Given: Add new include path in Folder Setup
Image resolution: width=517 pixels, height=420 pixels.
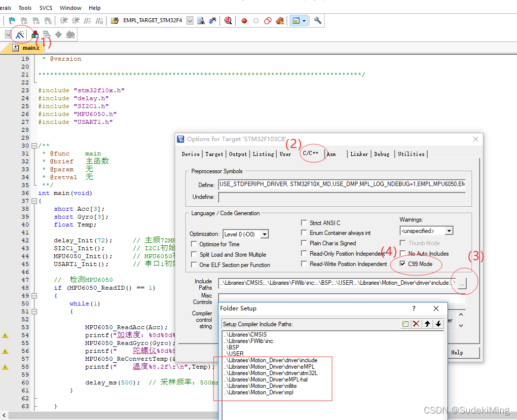Looking at the screenshot, I should point(405,324).
